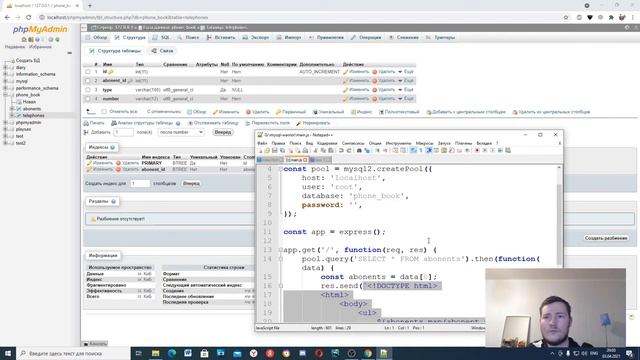Select the telephones table in the sidebar tree
Image resolution: width=640 pixels, height=360 pixels.
[33, 116]
